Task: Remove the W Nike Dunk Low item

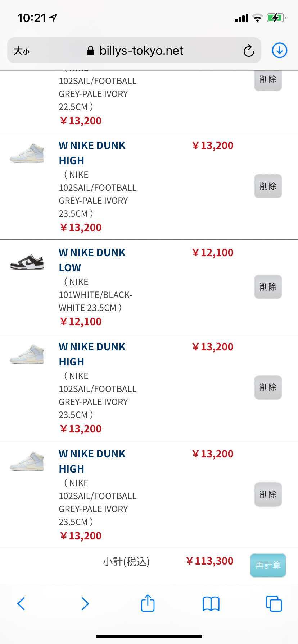Action: tap(268, 287)
